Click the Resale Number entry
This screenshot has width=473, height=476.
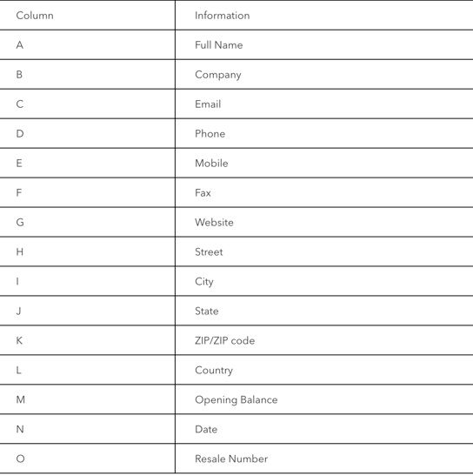[x=231, y=459]
